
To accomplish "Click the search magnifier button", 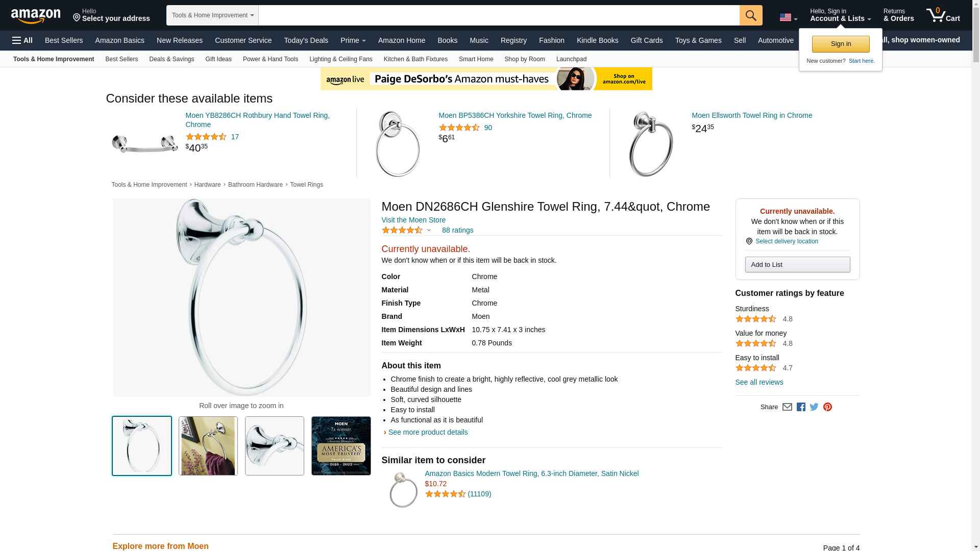I will 750,15.
